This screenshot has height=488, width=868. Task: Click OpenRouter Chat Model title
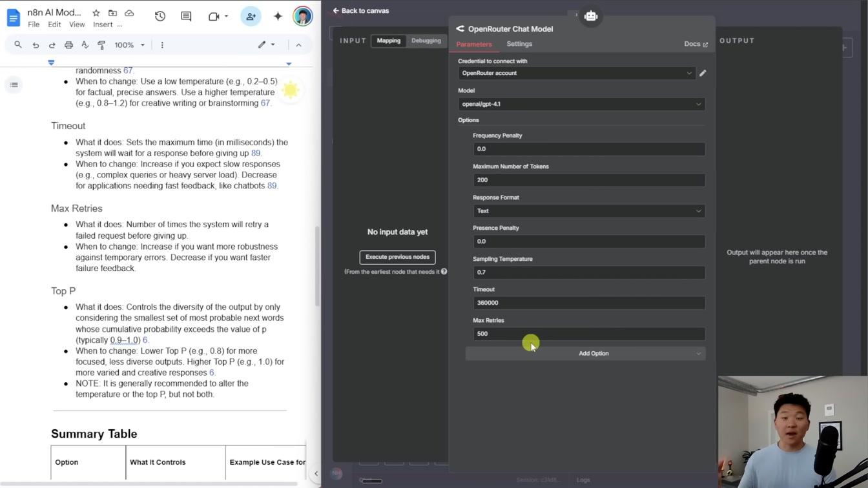coord(510,29)
